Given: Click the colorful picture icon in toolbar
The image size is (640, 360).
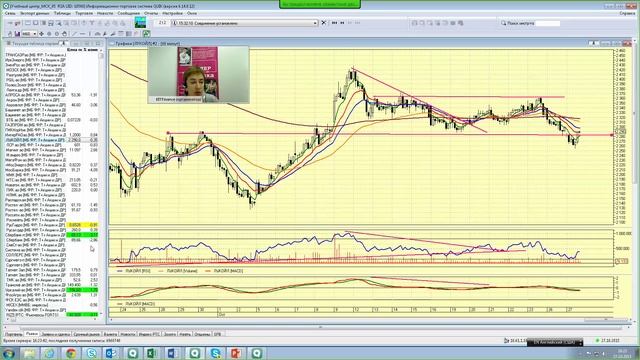Looking at the screenshot, I should click(140, 22).
